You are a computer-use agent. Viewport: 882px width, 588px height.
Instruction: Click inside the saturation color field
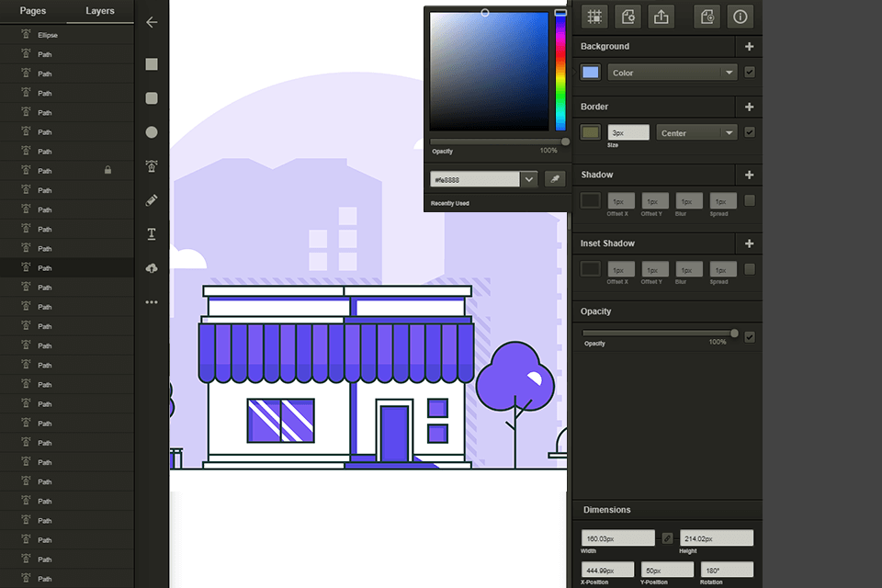pyautogui.click(x=489, y=72)
